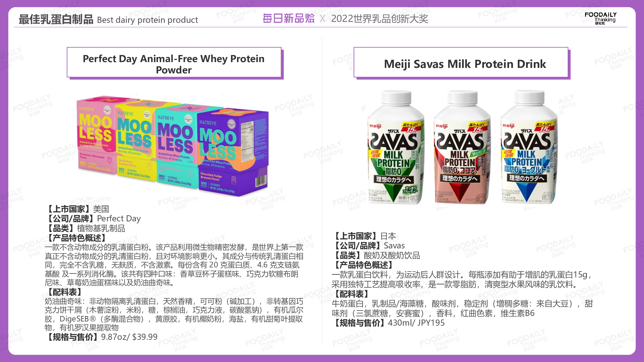Click the $39.99 price line

(x=101, y=337)
